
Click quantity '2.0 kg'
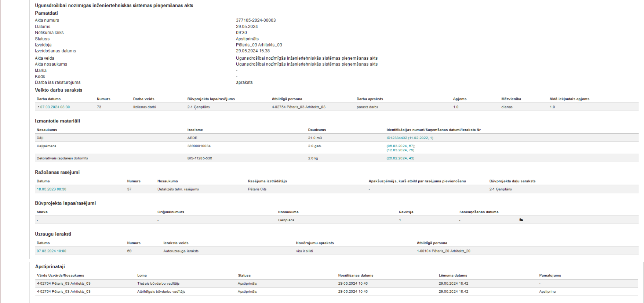313,158
